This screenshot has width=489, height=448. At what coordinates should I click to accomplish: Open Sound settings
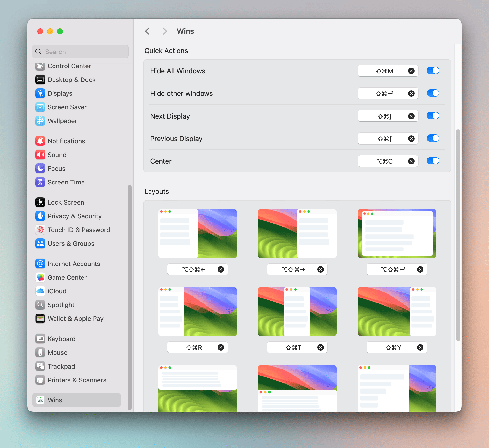click(57, 155)
